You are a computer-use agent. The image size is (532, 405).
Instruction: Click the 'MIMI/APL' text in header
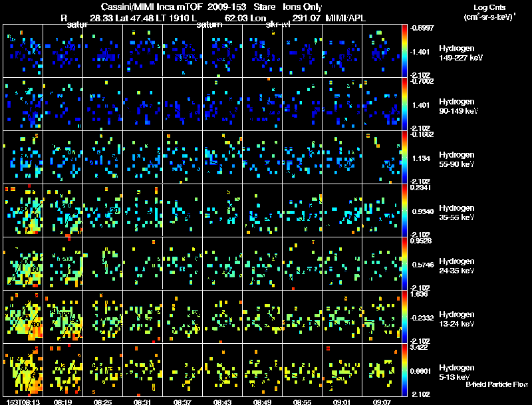tap(345, 19)
